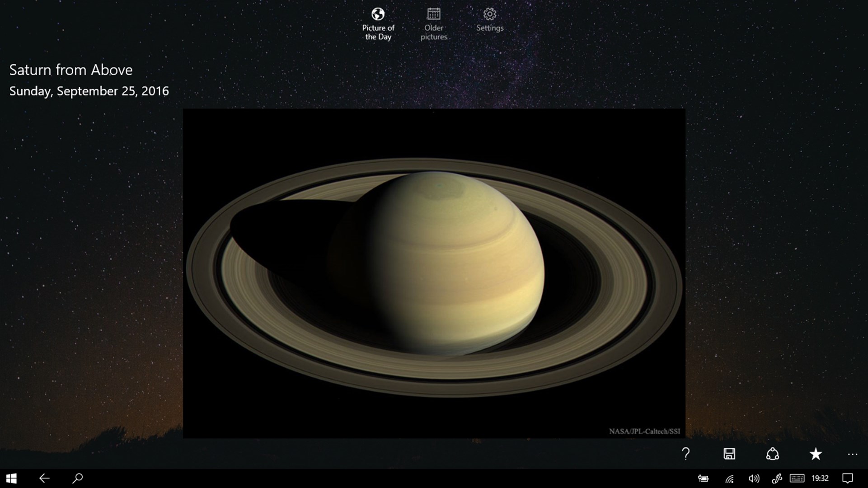Click the clock to view the calendar
The image size is (868, 488).
point(820,478)
